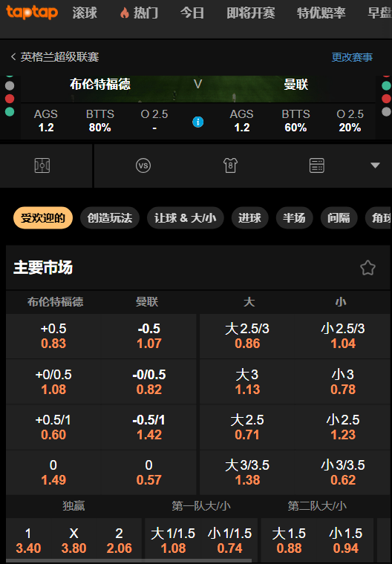Open the jersey lineup icon
This screenshot has width=392, height=564.
point(230,165)
